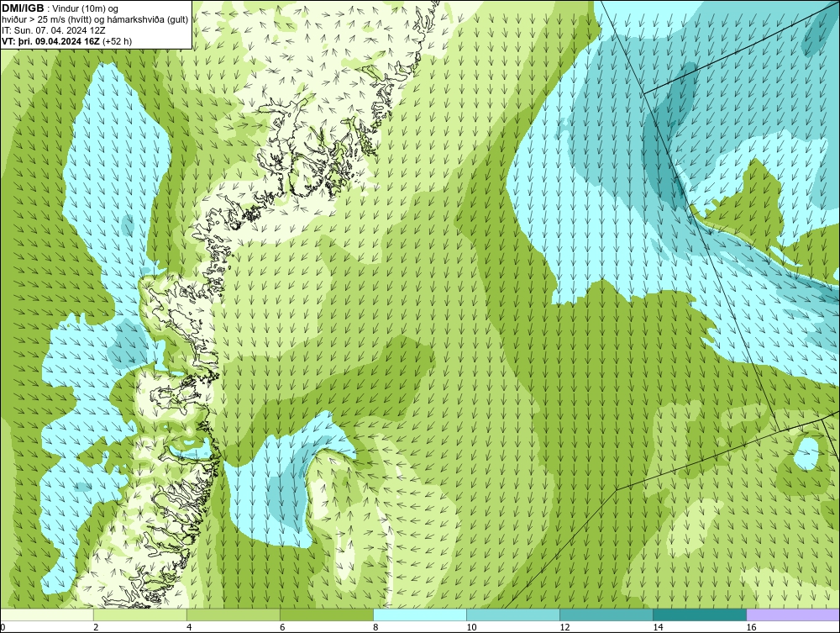
Task: Click the medium green 4–6 m/s legend swatch
Action: click(233, 615)
